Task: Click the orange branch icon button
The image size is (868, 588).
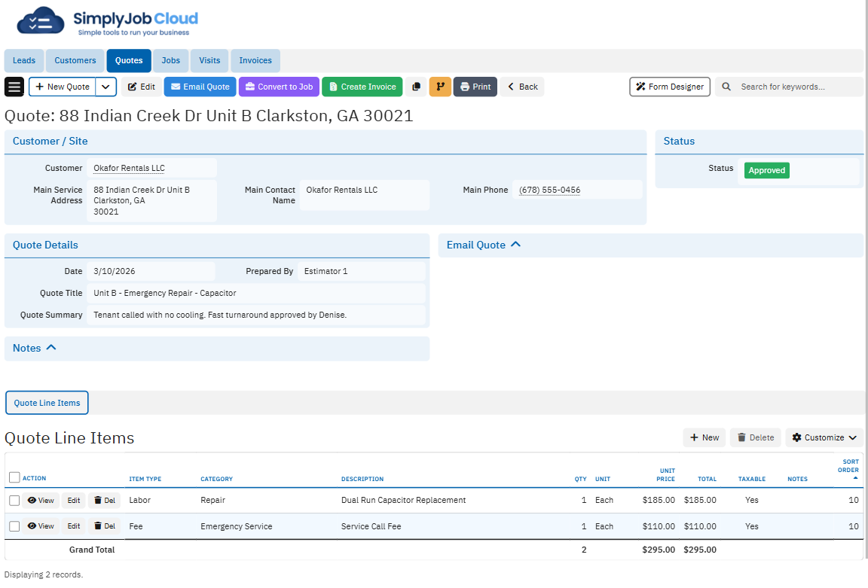Action: coord(440,87)
